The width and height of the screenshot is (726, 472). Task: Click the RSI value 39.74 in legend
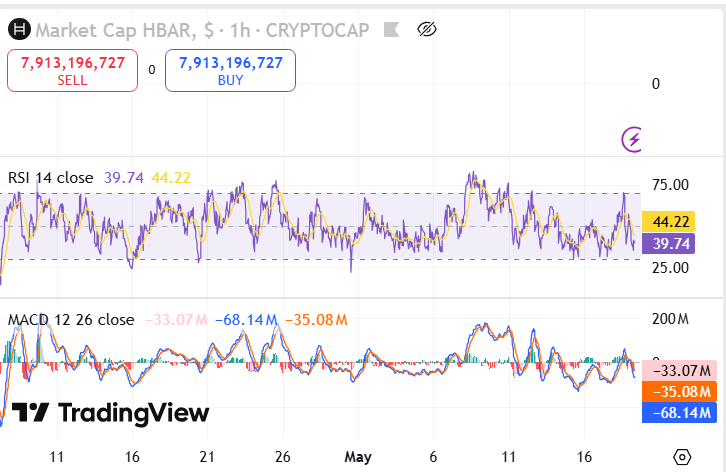pos(124,178)
